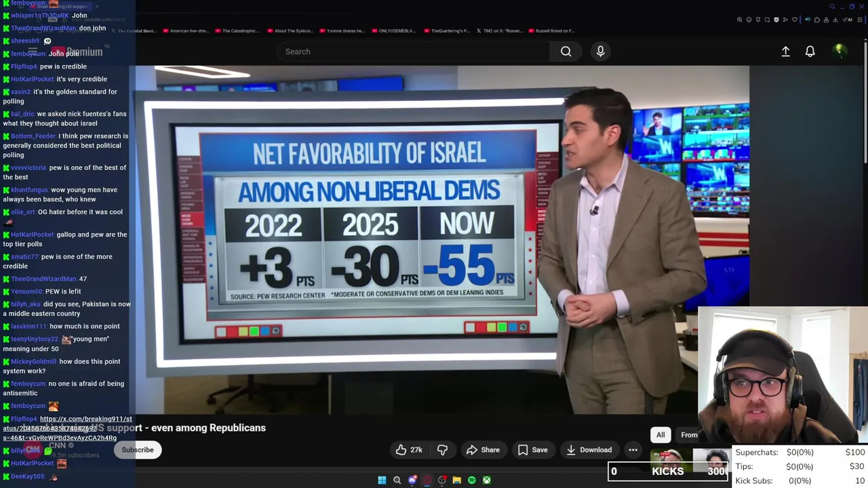Open File Explorer from the taskbar
The height and width of the screenshot is (488, 868).
[456, 480]
